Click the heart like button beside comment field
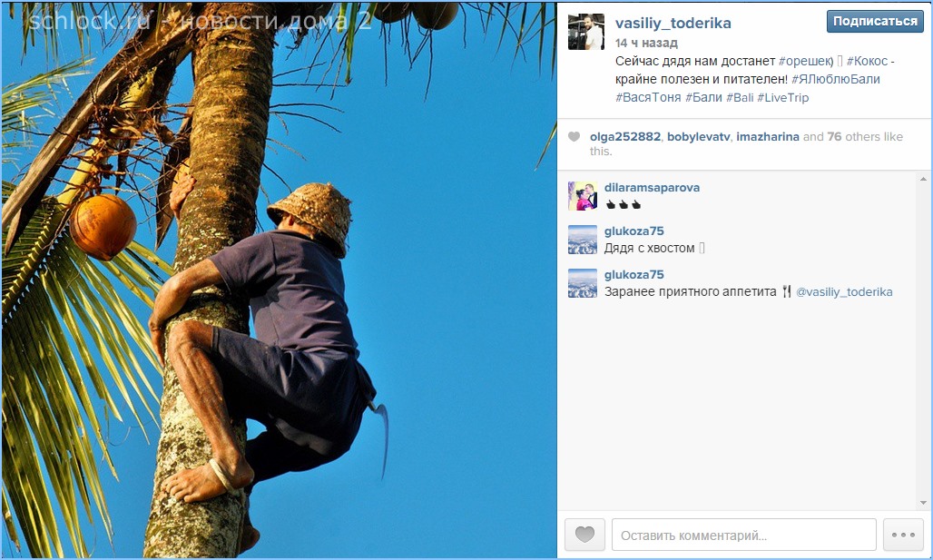The width and height of the screenshot is (933, 560). coord(584,535)
